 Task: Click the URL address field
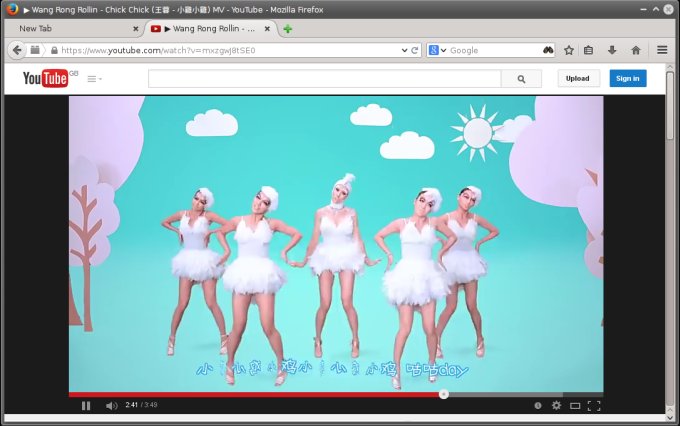pyautogui.click(x=230, y=50)
